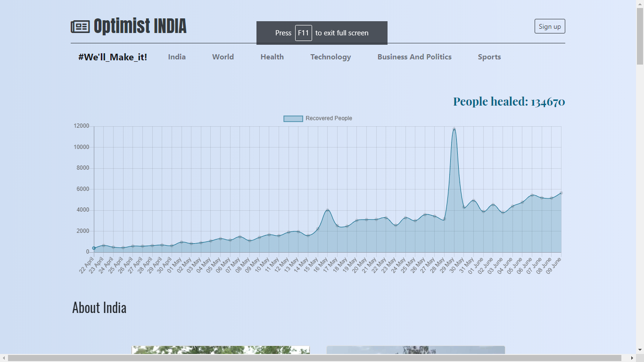Select the 16 May data point
Screen dimensions: 644x362
click(x=328, y=210)
